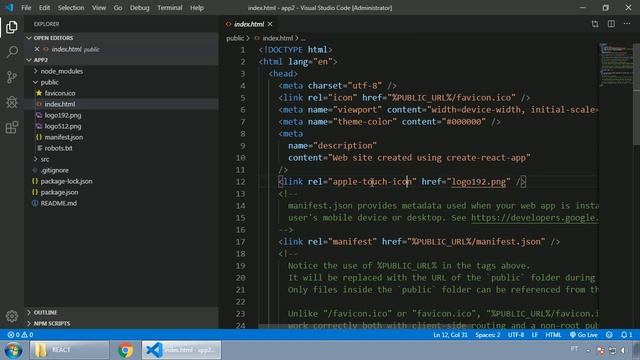
Task: Change language mode via HTML
Action: [x=553, y=335]
